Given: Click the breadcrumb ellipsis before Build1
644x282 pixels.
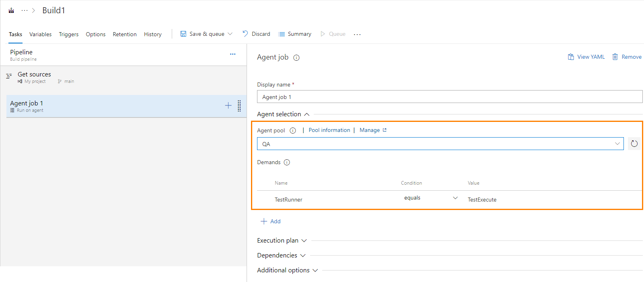Looking at the screenshot, I should (x=25, y=10).
